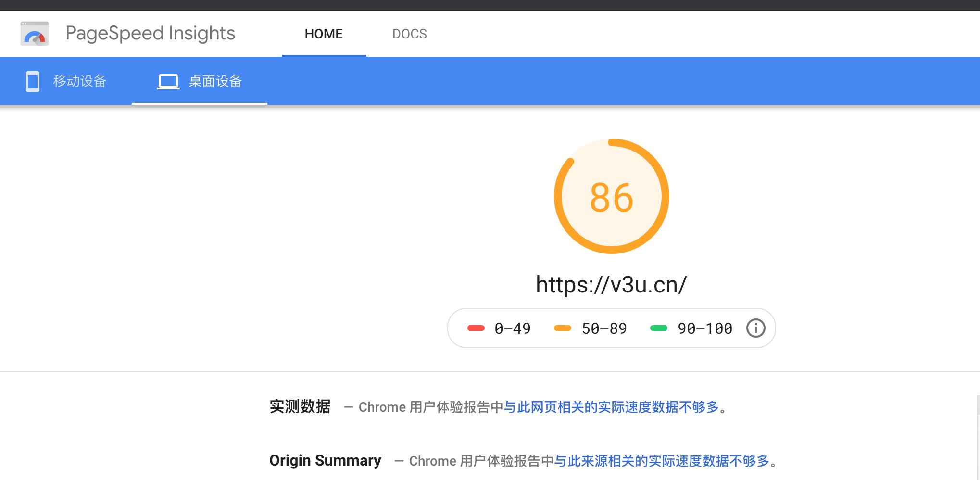
Task: Open the score ranges info icon
Action: pyautogui.click(x=755, y=328)
